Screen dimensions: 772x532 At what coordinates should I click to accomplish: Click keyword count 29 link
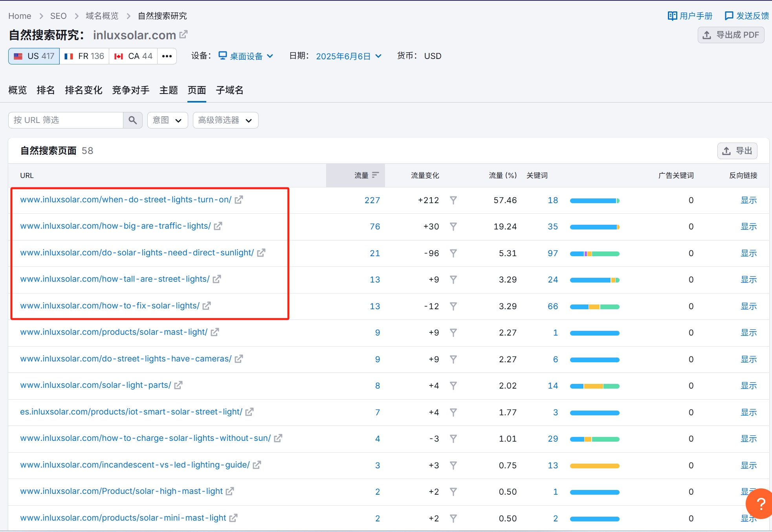coord(553,439)
